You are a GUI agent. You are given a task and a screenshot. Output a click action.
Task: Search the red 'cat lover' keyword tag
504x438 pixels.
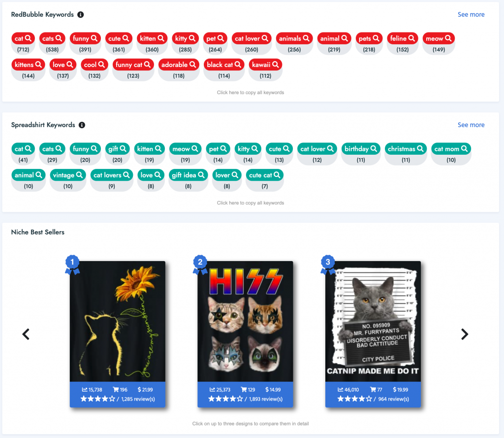pos(252,38)
